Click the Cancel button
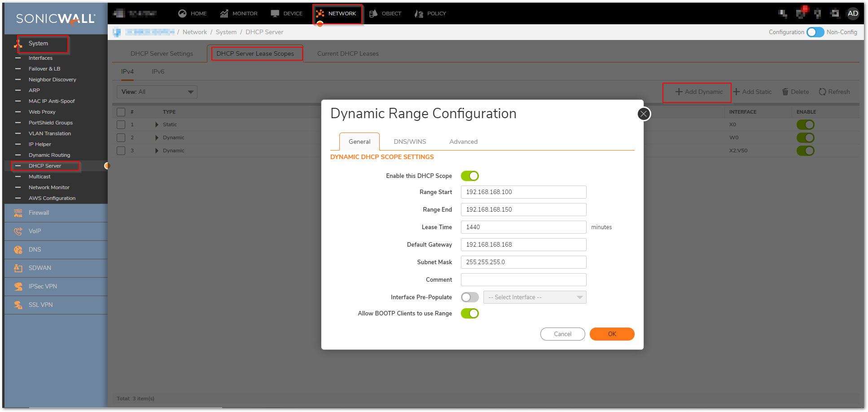The image size is (868, 412). [x=562, y=334]
